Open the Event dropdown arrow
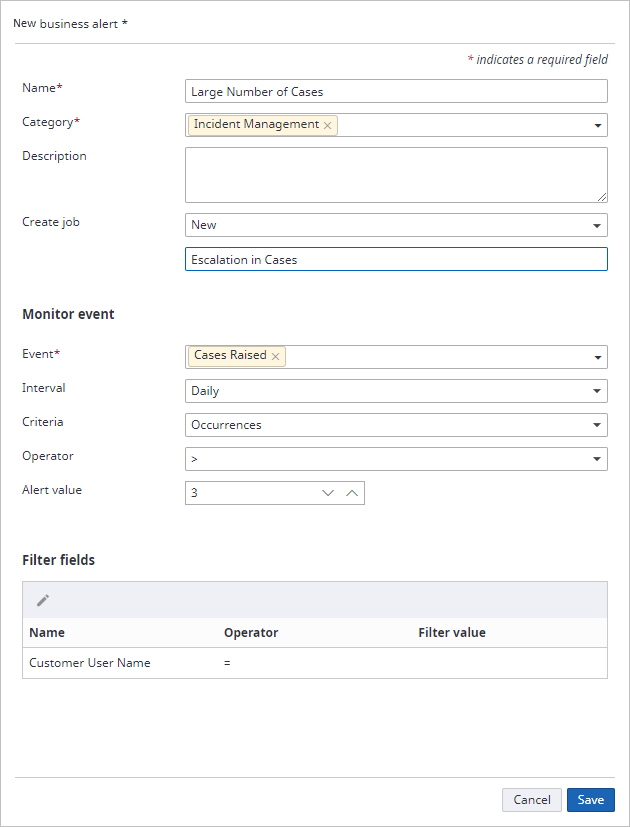The width and height of the screenshot is (630, 827). tap(597, 358)
